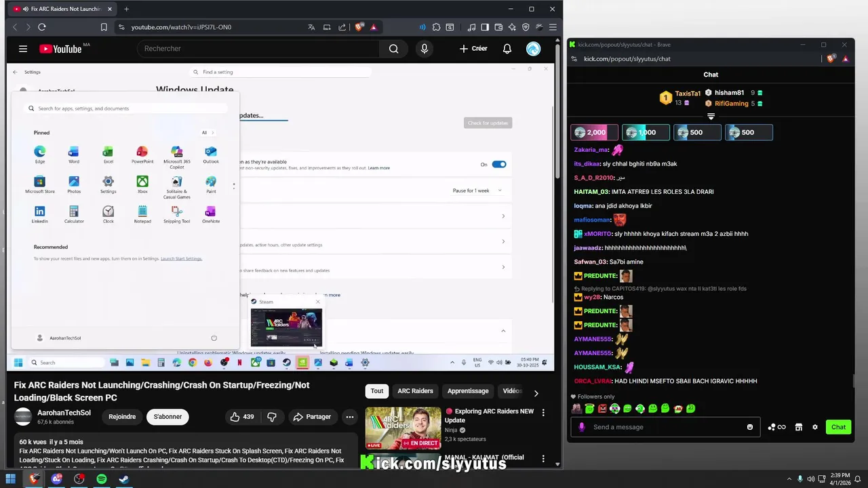
Task: Dislike the ARC Raiders video
Action: click(x=272, y=417)
